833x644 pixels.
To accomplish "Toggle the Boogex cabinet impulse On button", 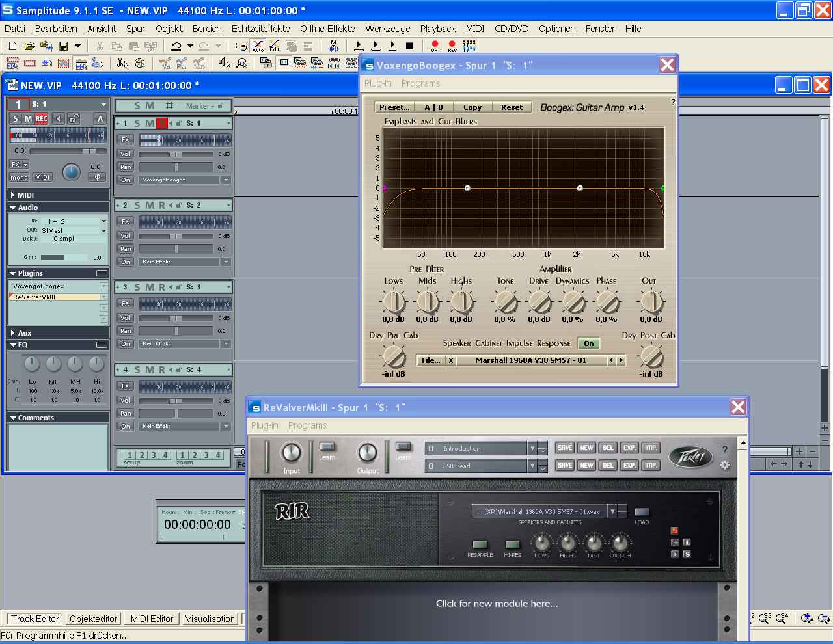I will (x=589, y=343).
